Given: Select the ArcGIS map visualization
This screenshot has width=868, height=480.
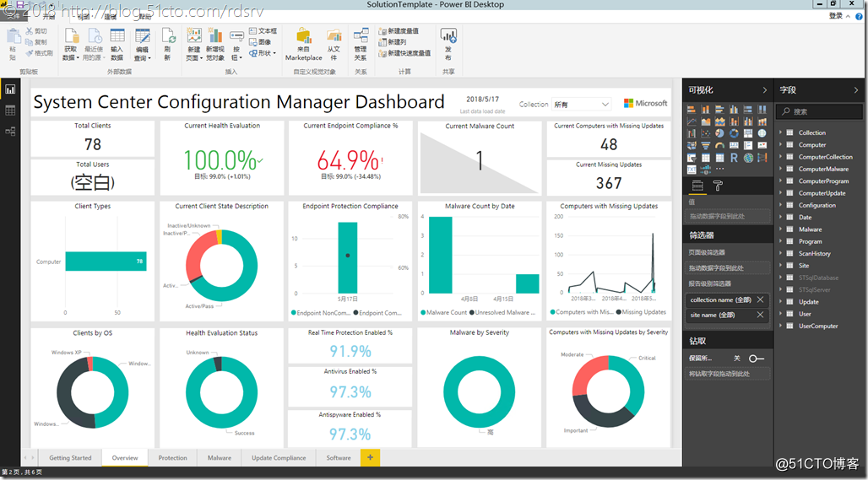Looking at the screenshot, I should pyautogui.click(x=748, y=158).
